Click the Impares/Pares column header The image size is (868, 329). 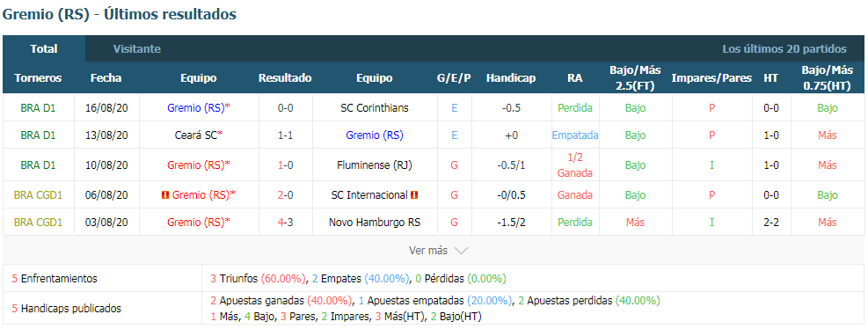click(x=711, y=78)
